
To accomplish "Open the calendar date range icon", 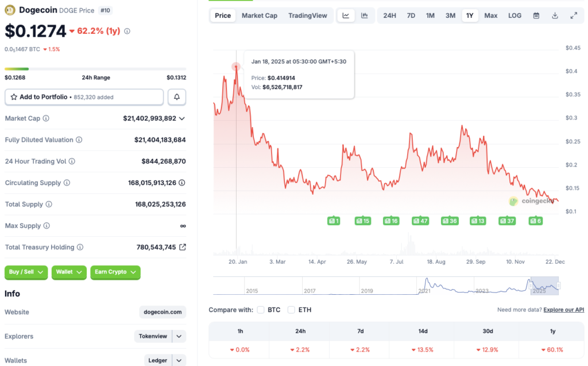I will [537, 16].
